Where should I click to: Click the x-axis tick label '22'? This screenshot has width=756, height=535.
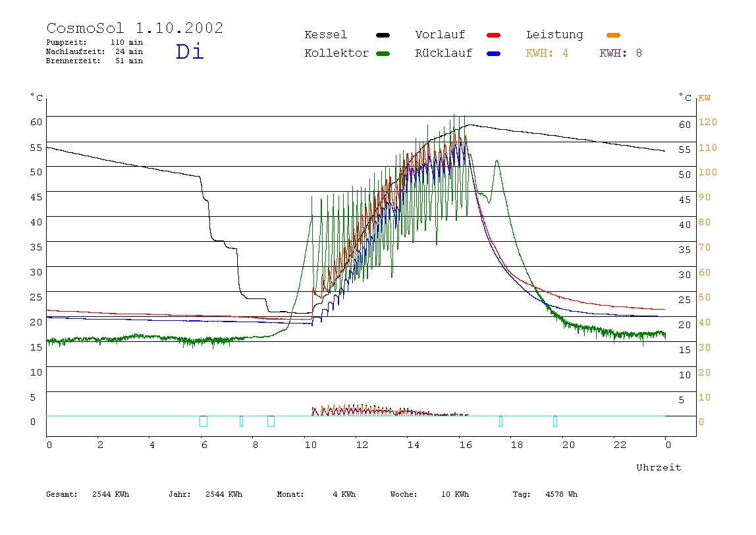[x=620, y=445]
